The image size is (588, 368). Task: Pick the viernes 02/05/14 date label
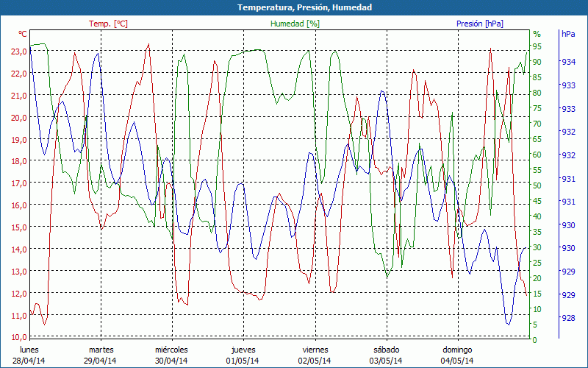[x=315, y=355]
